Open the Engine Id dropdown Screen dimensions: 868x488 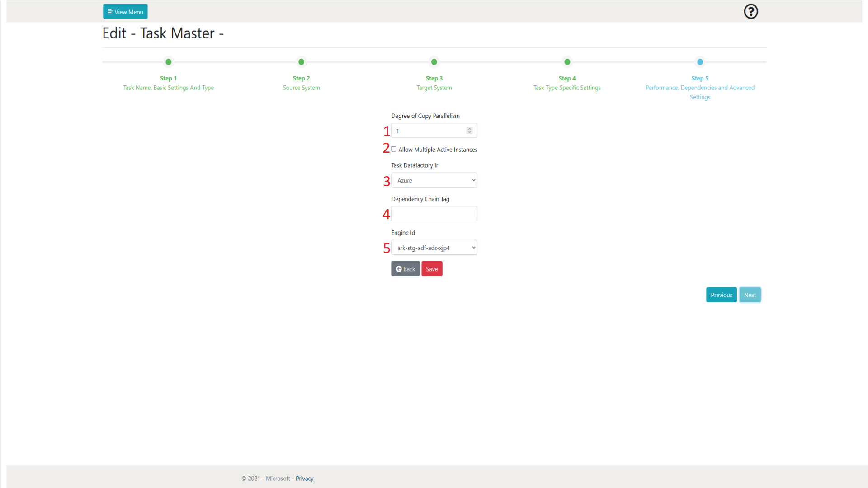(434, 248)
